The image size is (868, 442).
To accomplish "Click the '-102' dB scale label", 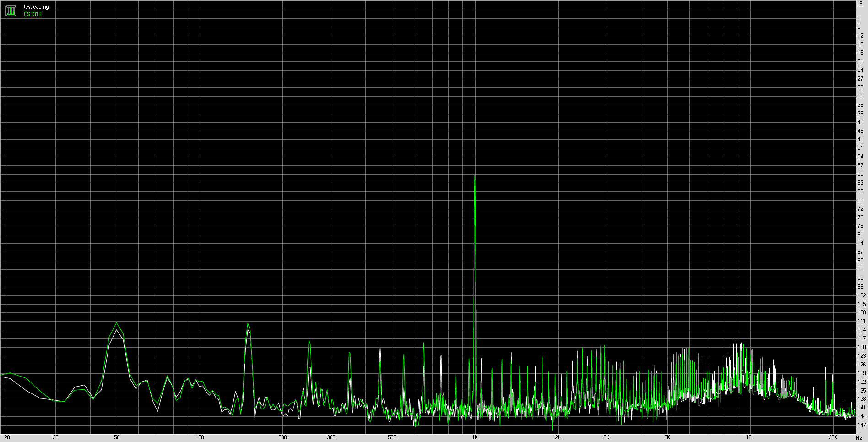I will click(861, 295).
